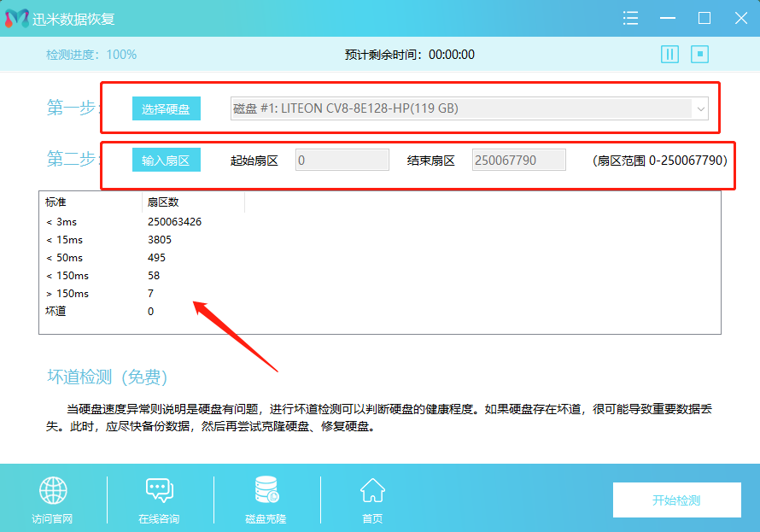The width and height of the screenshot is (760, 532).
Task: Focus the 起始扇区 input field
Action: click(x=342, y=160)
